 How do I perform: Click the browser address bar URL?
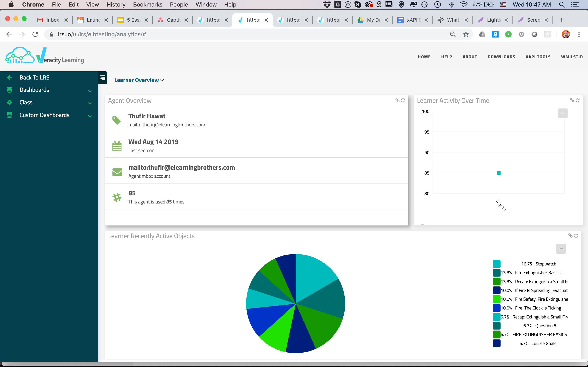point(102,34)
